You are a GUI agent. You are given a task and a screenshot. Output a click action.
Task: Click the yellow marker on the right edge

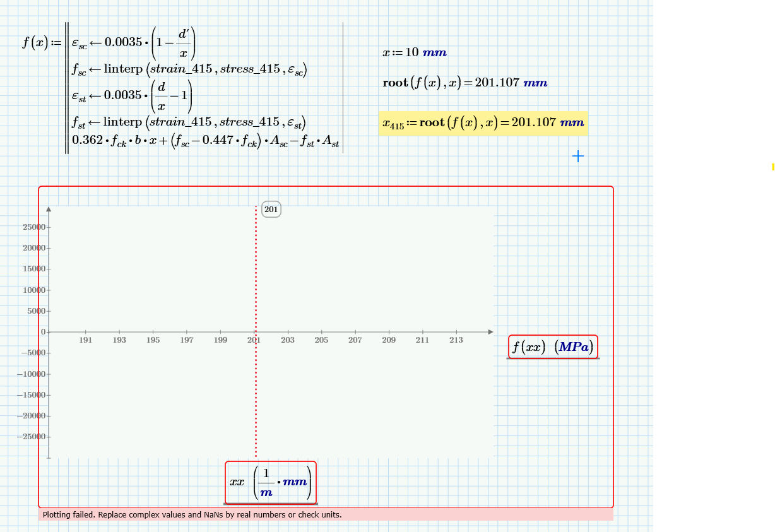(773, 167)
